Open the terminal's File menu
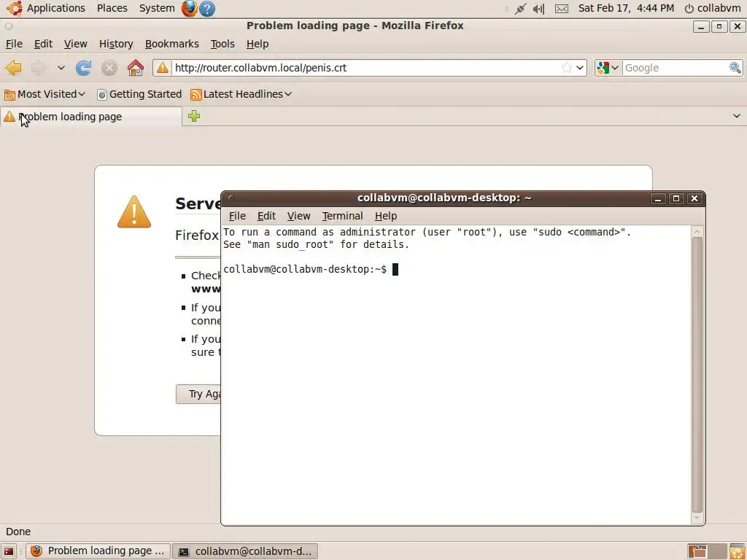The image size is (747, 560). click(237, 216)
